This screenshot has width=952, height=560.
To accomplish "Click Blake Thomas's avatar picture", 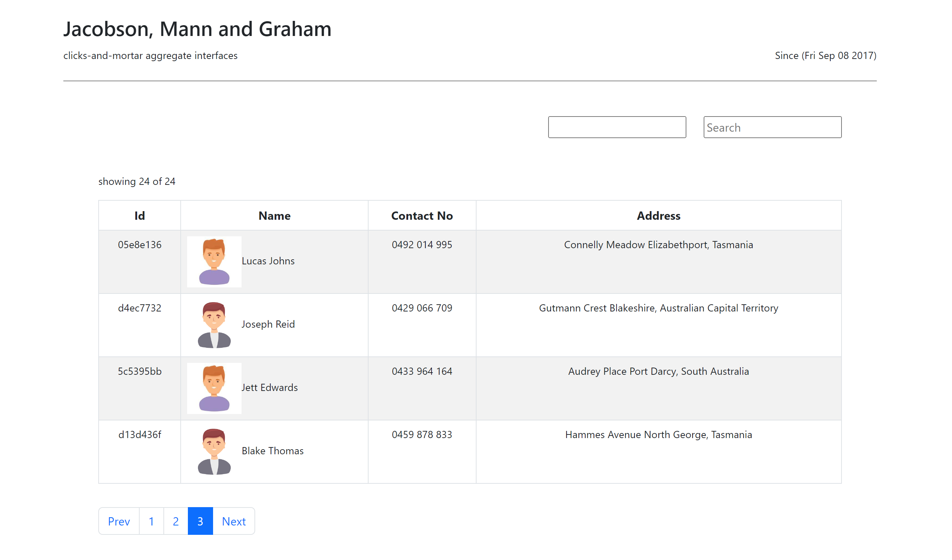I will coord(214,451).
